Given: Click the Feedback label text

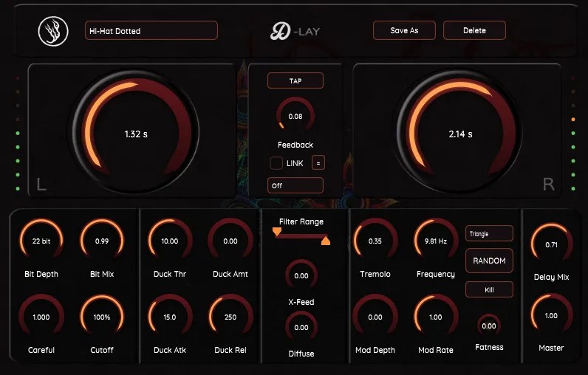Looking at the screenshot, I should point(295,145).
